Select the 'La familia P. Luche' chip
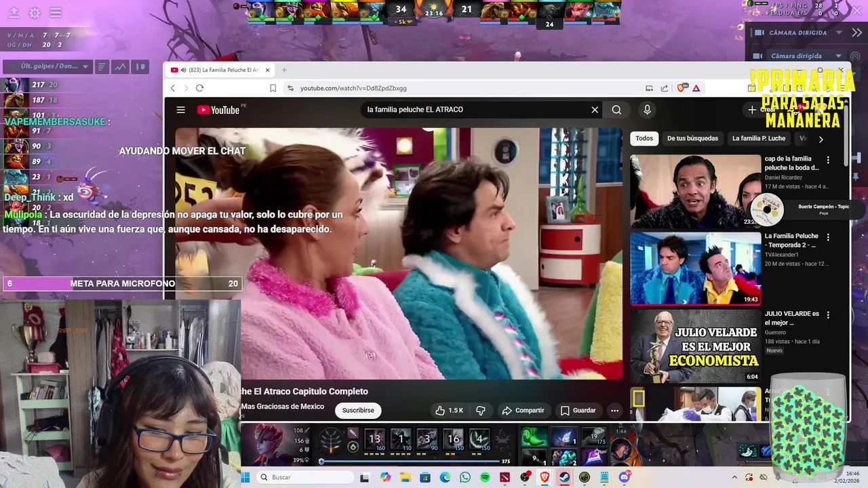The width and height of the screenshot is (868, 488). [759, 138]
